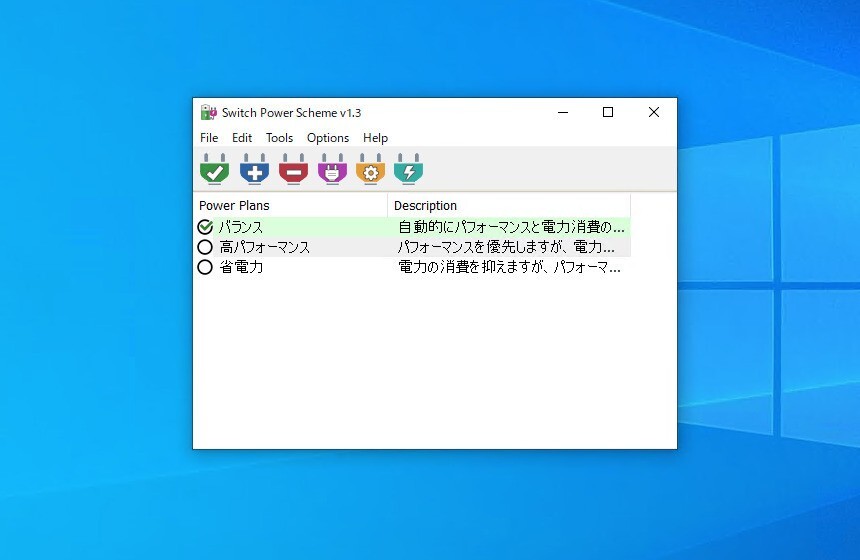
Task: Click the teal lightning bolt plug icon
Action: [x=409, y=169]
